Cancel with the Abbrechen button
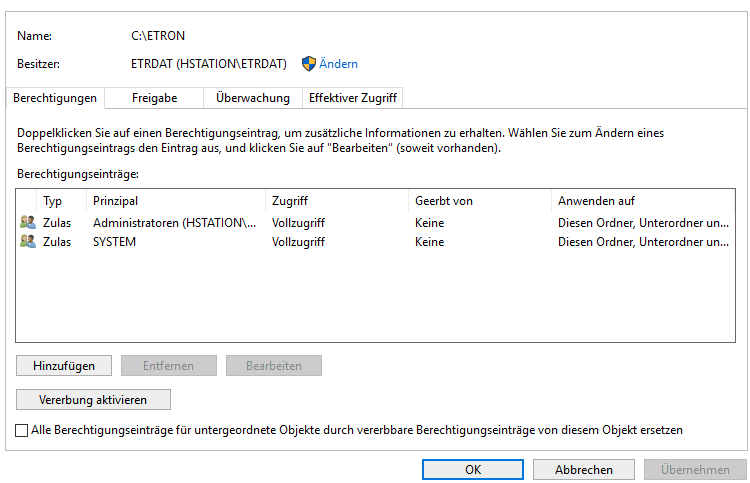The image size is (750, 483). pyautogui.click(x=584, y=469)
